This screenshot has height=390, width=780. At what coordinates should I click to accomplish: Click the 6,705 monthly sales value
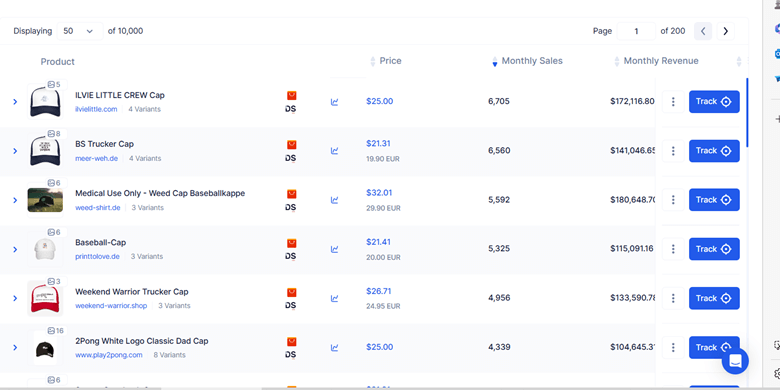(498, 101)
